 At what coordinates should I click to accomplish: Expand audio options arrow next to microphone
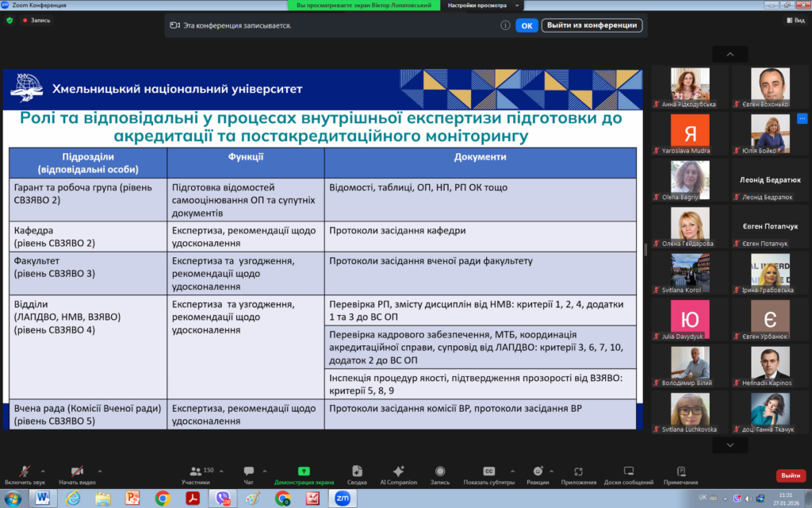[x=43, y=470]
